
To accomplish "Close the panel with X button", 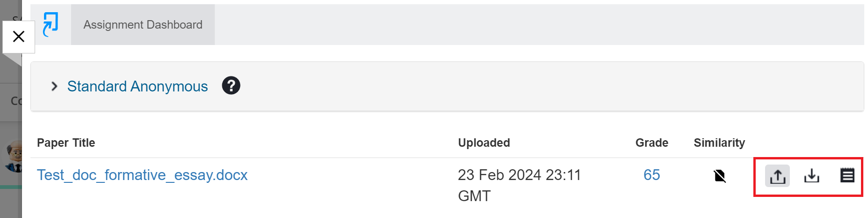I will tap(19, 37).
